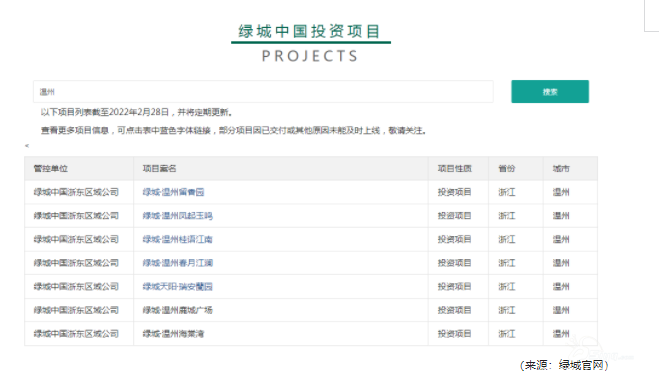Open the 绿城·温州留香园 project link
659x388 pixels.
(x=173, y=192)
